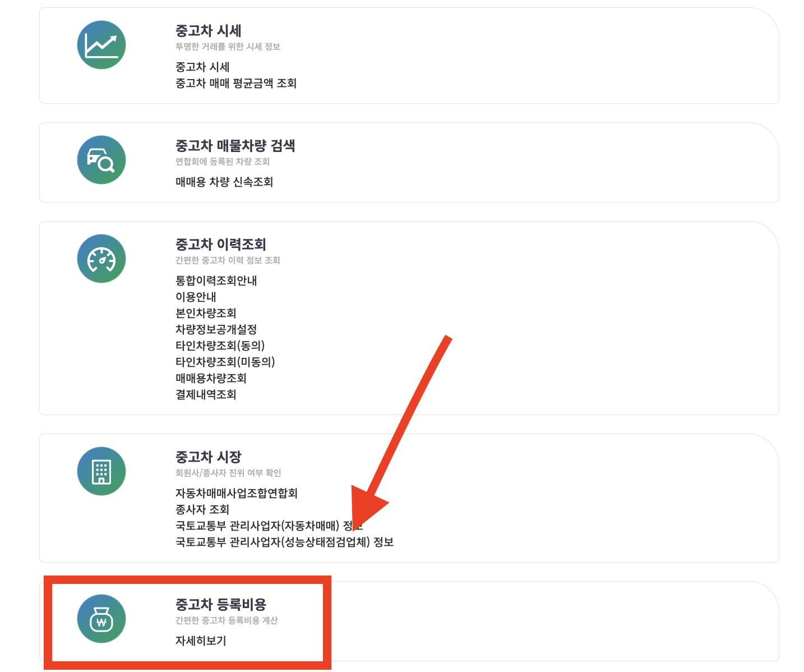
Task: Click 자세히보기 under 중고차 등록비용
Action: coord(201,641)
